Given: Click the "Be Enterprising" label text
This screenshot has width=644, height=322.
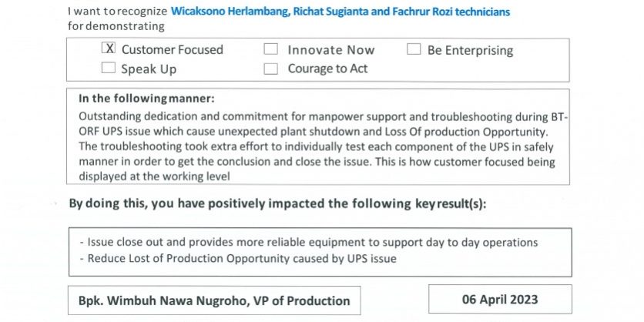Looking at the screenshot, I should [x=470, y=51].
